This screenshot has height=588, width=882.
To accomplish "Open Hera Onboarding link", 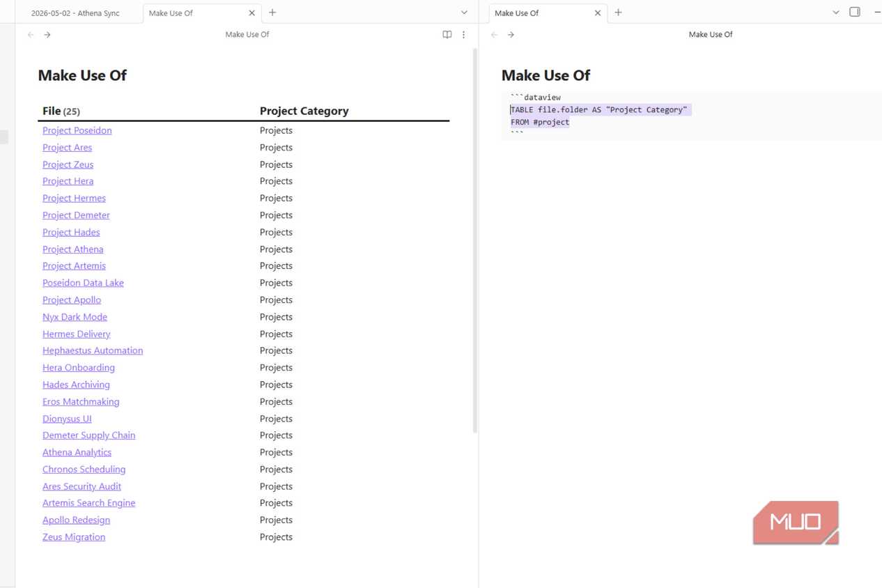I will tap(79, 368).
